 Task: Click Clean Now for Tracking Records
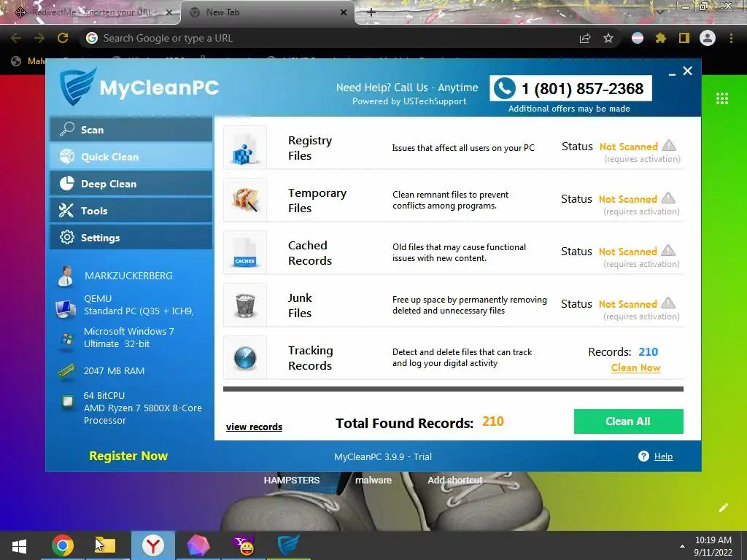point(635,367)
